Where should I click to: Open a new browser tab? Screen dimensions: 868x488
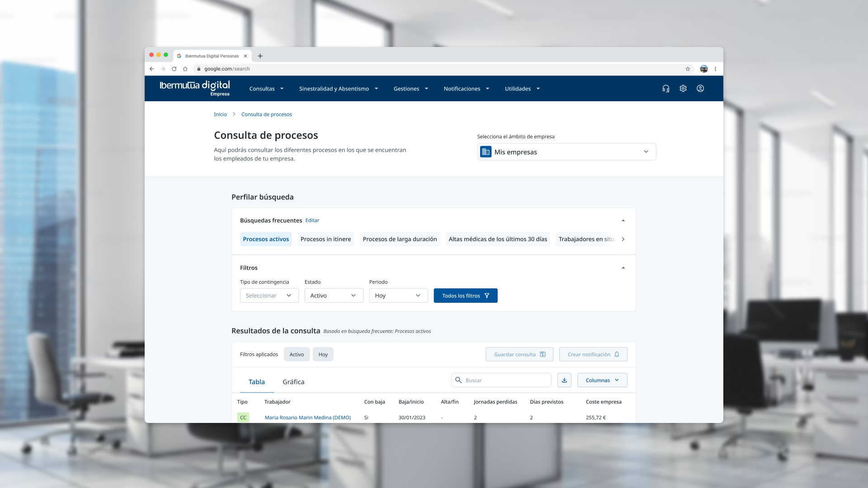coord(260,56)
